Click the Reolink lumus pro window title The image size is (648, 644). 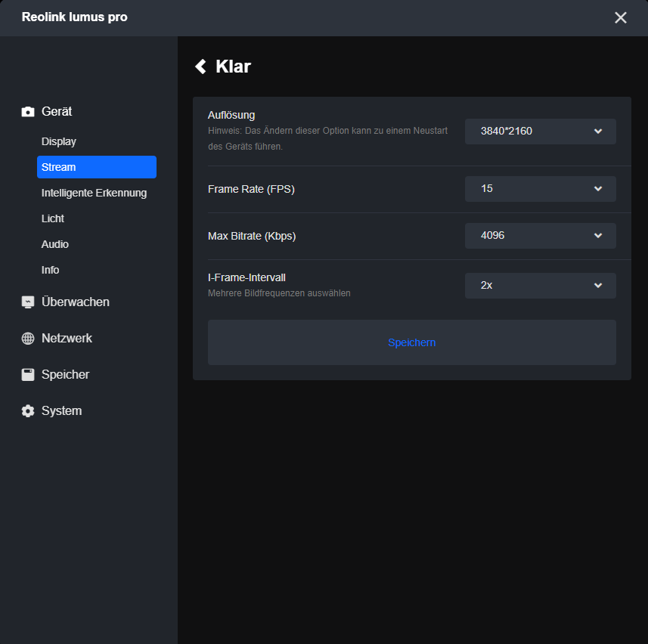[74, 17]
